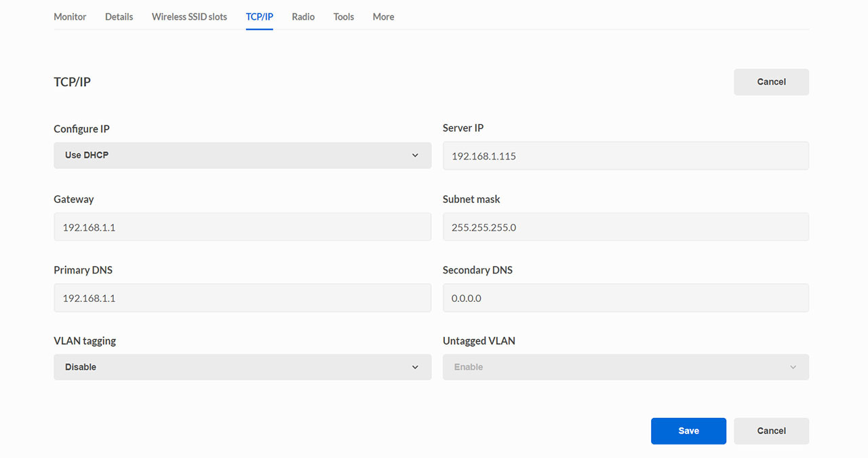The image size is (868, 458).
Task: Click the Server IP label
Action: pos(463,128)
